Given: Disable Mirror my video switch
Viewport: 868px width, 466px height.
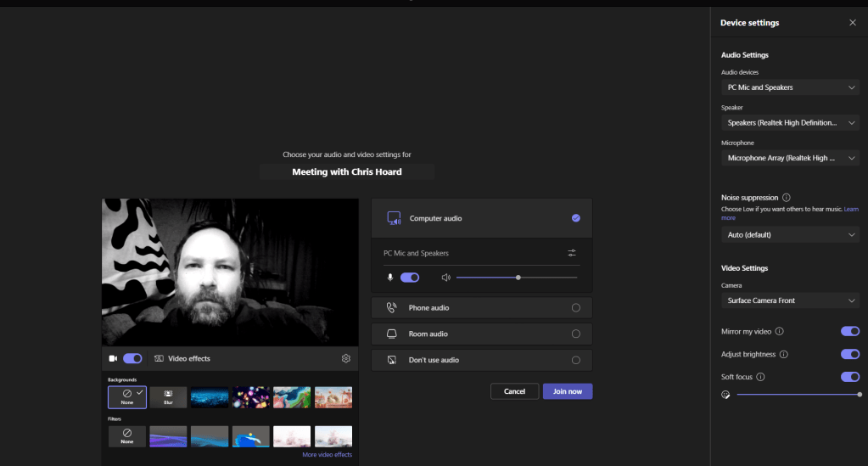Looking at the screenshot, I should [x=849, y=331].
